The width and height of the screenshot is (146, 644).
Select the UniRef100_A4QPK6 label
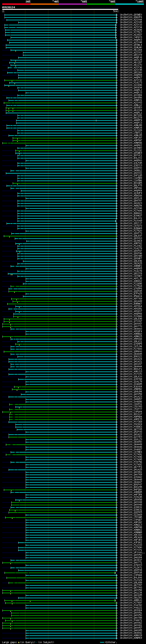point(131,314)
